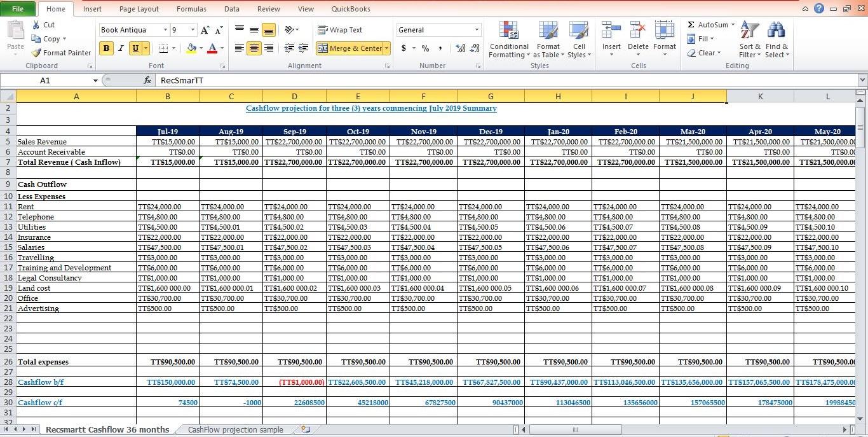Open the General number format dropdown
The height and width of the screenshot is (437, 868).
coord(477,29)
